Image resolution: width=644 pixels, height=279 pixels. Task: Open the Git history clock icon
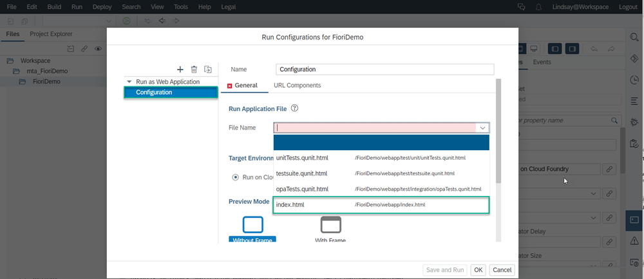[634, 80]
